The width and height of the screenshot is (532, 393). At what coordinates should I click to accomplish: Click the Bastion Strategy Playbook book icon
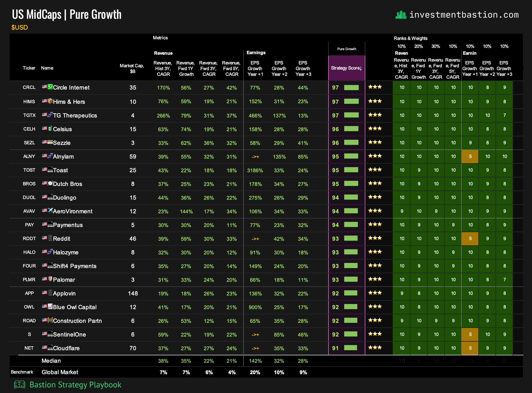point(20,384)
